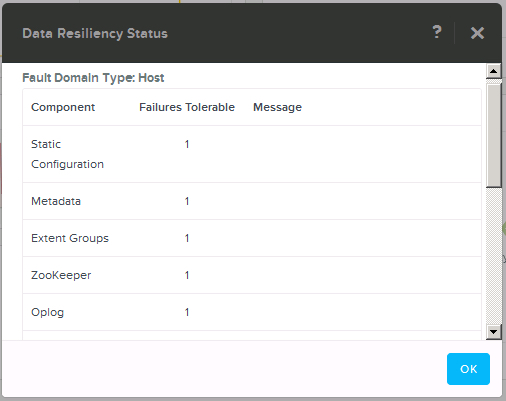This screenshot has width=506, height=401.
Task: Select the Component column header
Action: [x=63, y=107]
